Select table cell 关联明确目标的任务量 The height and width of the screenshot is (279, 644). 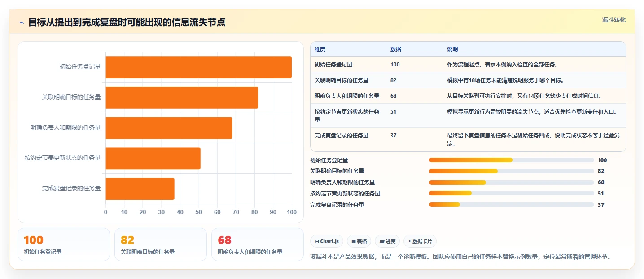[342, 80]
